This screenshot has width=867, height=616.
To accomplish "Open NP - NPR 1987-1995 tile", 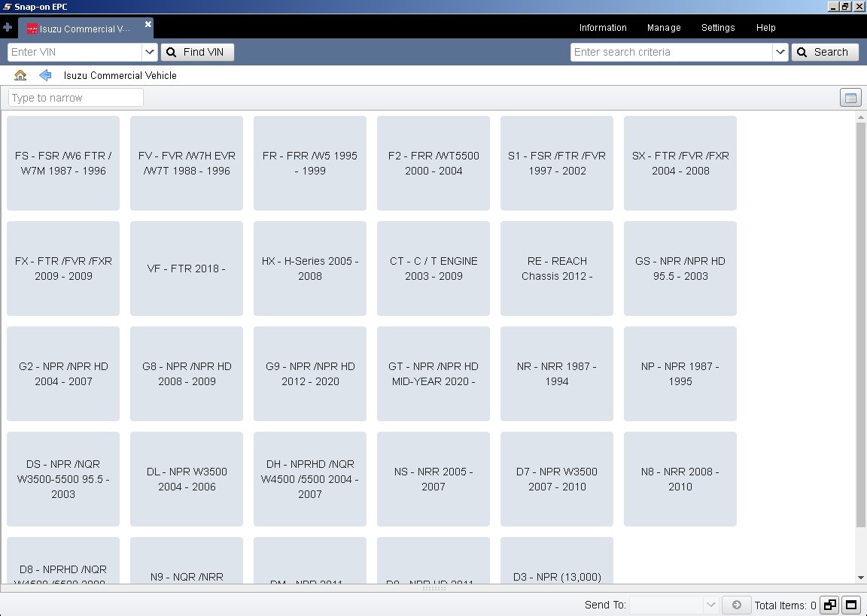I will (x=680, y=374).
